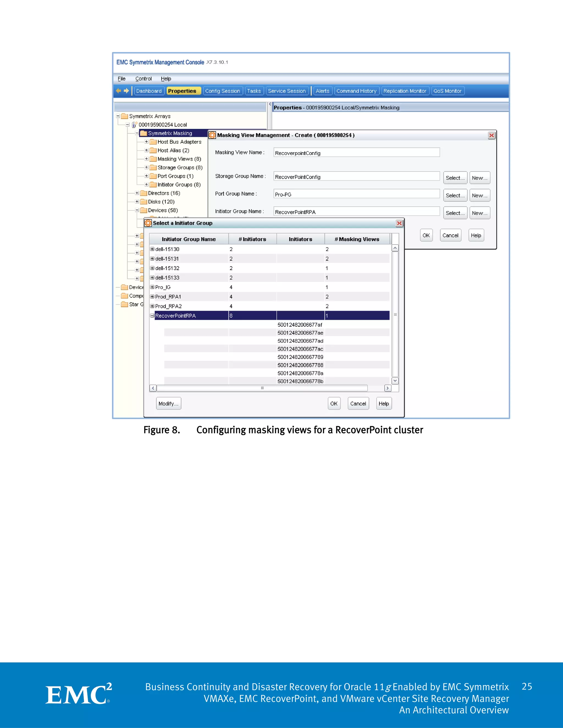This screenshot has height=728, width=563.
Task: Close the Select a Initiator Group dialog
Action: pyautogui.click(x=399, y=223)
